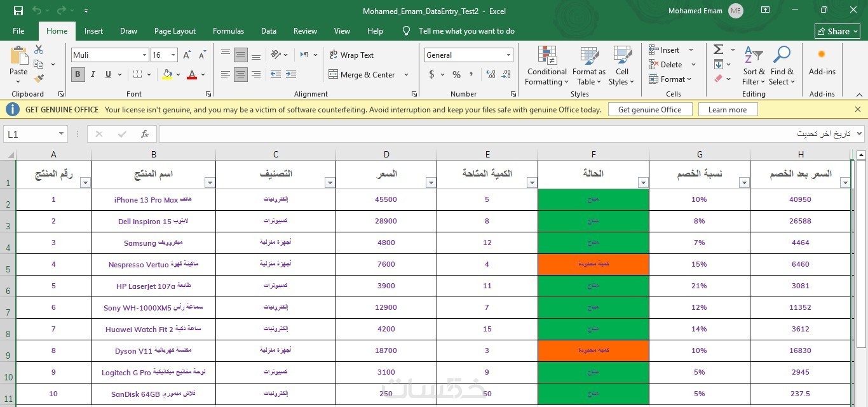
Task: Toggle Italic formatting
Action: 93,74
